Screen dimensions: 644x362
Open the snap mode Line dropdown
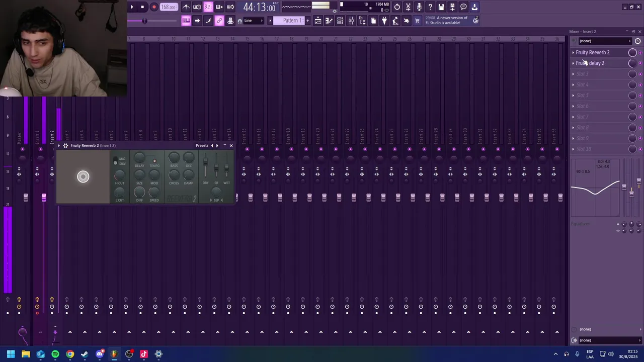(253, 21)
